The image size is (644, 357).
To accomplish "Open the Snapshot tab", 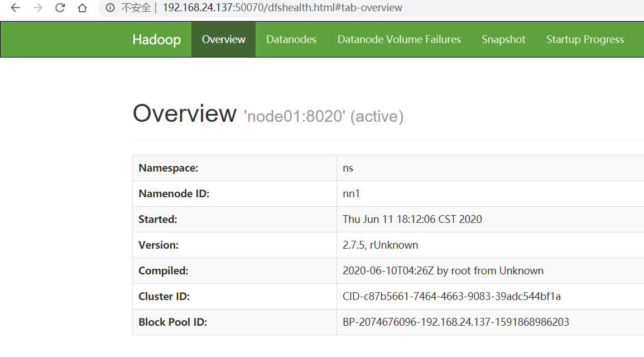I will 503,40.
